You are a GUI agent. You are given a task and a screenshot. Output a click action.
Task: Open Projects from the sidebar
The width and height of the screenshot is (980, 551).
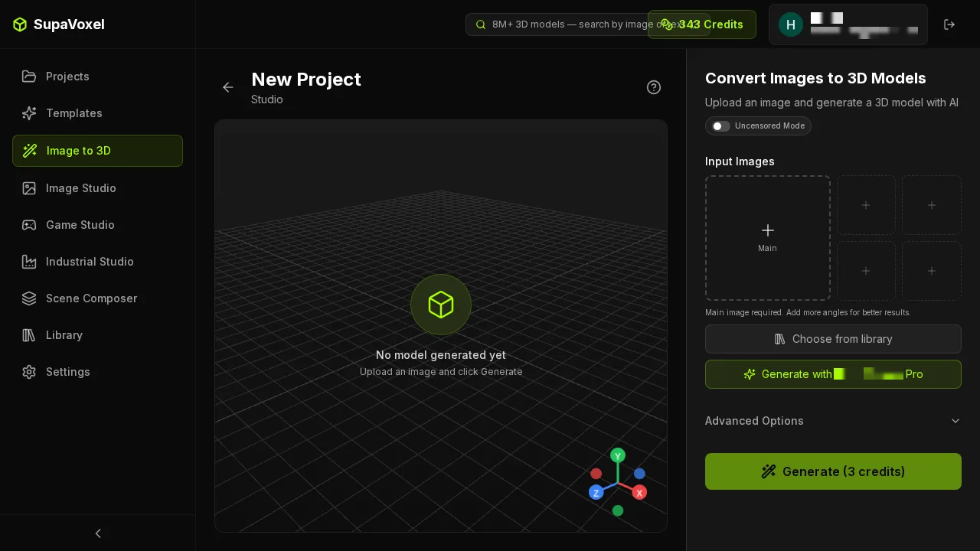point(97,77)
